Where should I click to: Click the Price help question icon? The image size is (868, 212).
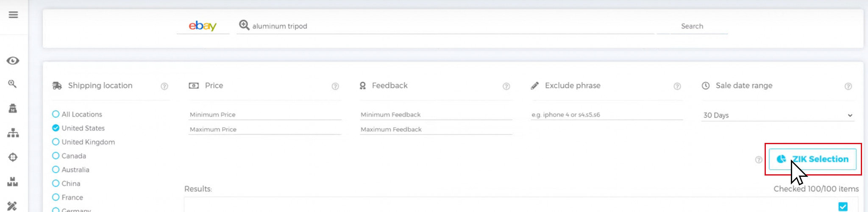(335, 86)
